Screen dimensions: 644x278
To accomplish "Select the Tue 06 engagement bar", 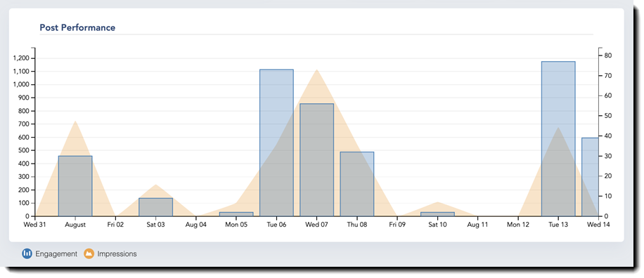I will click(276, 143).
